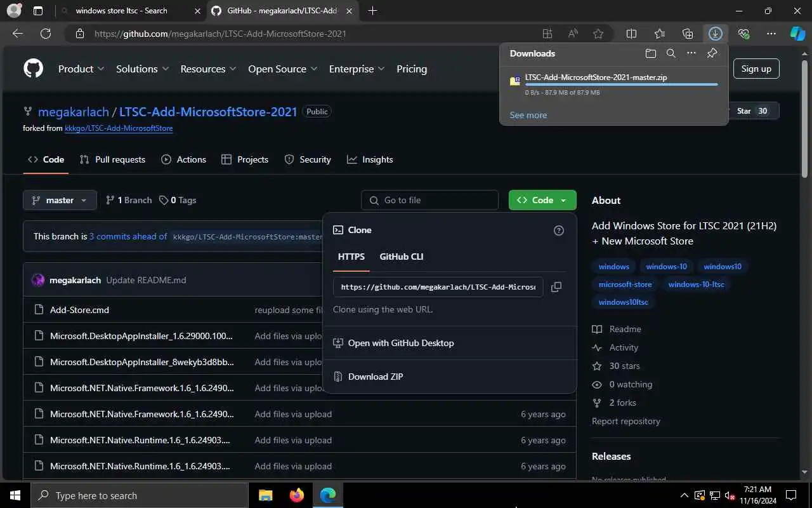
Task: Open the tab actions menu icon
Action: pos(38,11)
